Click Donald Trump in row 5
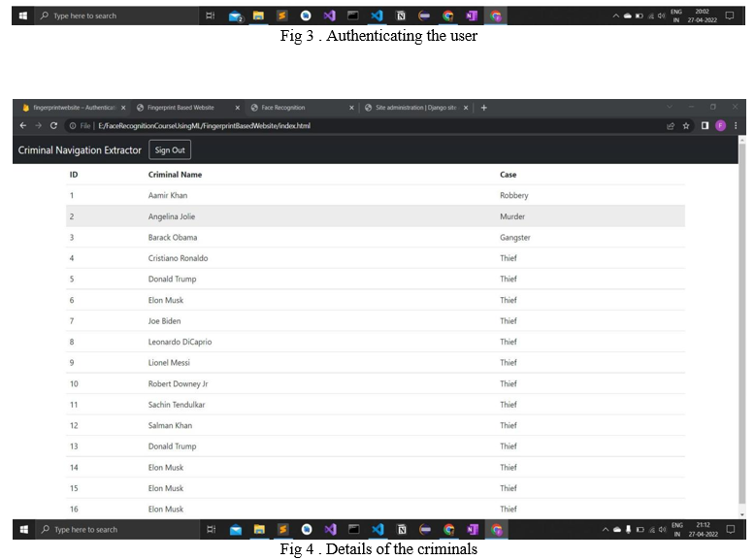The height and width of the screenshot is (560, 755). pos(172,279)
